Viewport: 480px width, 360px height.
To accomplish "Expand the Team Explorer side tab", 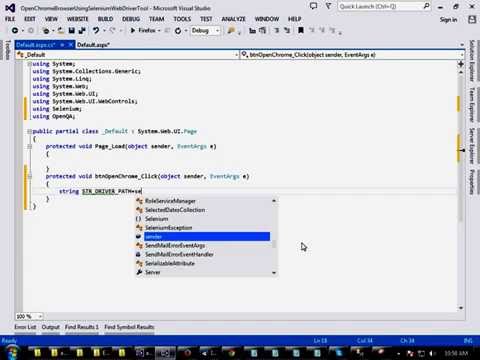I will click(472, 105).
